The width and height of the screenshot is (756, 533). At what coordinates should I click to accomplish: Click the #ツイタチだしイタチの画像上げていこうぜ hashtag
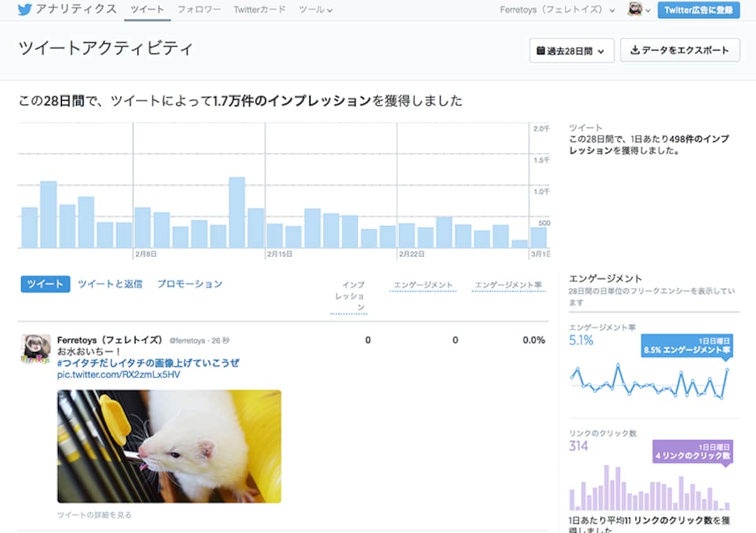click(x=148, y=363)
